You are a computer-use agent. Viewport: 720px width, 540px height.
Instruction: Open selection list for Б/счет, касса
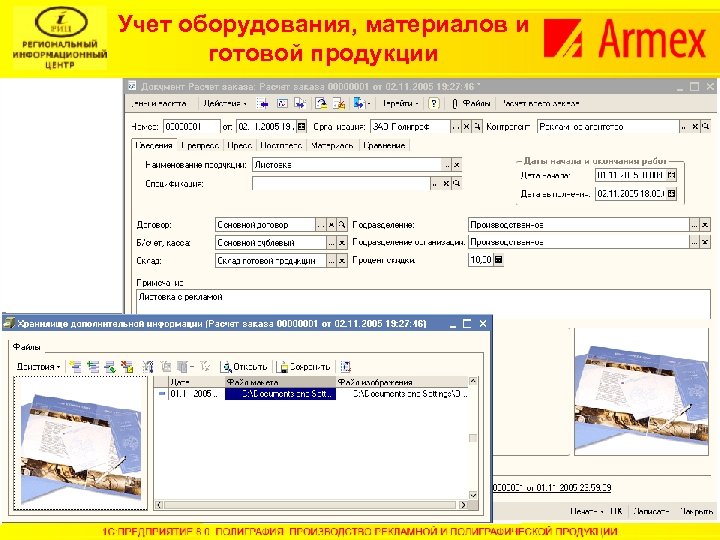[x=332, y=242]
